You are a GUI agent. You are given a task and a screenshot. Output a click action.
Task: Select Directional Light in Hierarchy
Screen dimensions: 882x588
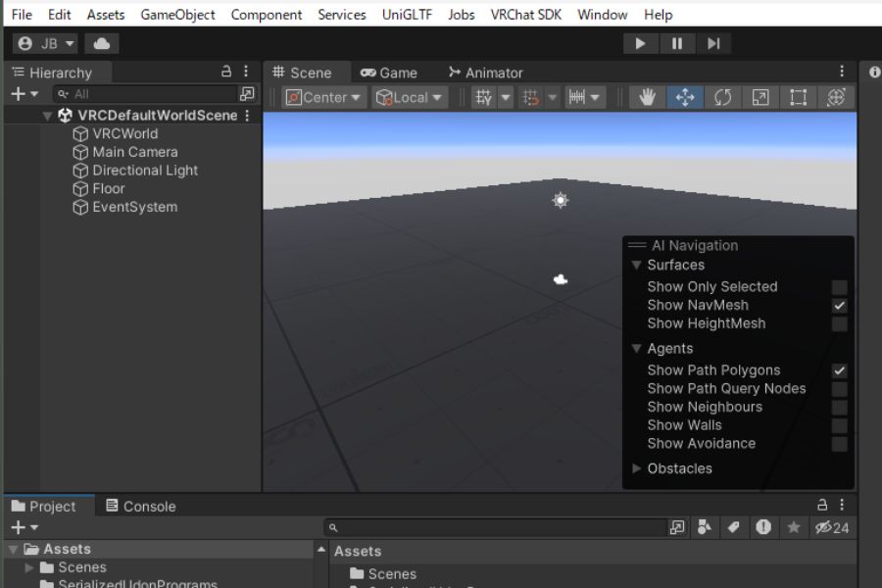(x=145, y=171)
